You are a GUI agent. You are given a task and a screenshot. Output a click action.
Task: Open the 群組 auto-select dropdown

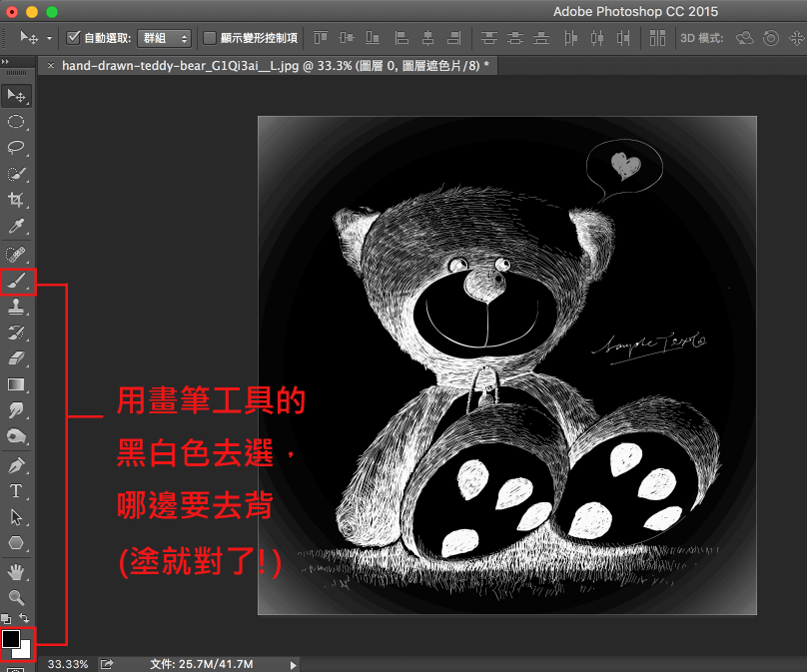(164, 38)
